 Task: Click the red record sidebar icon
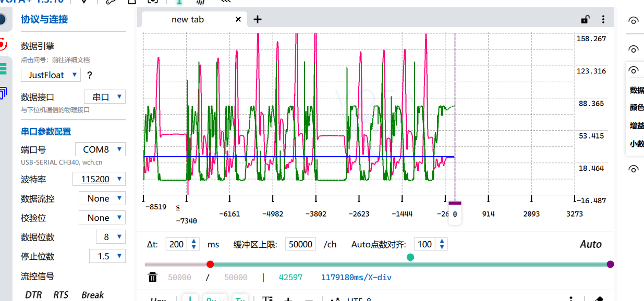(x=2, y=44)
